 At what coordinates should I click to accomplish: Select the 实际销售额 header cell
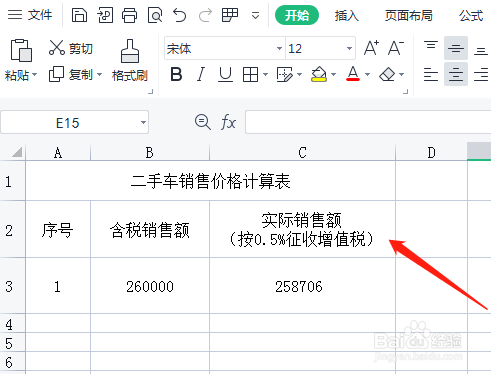pos(301,229)
